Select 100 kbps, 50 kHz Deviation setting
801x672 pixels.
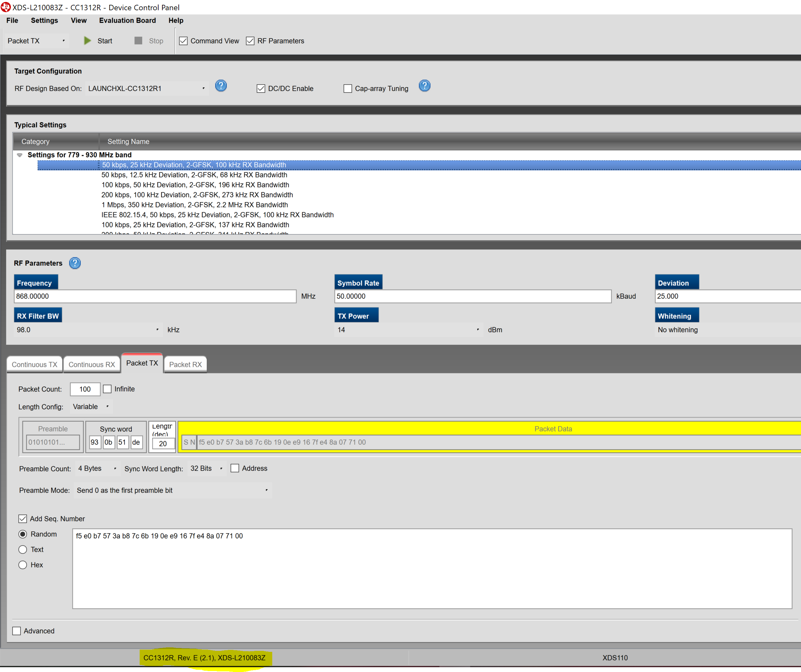click(195, 185)
